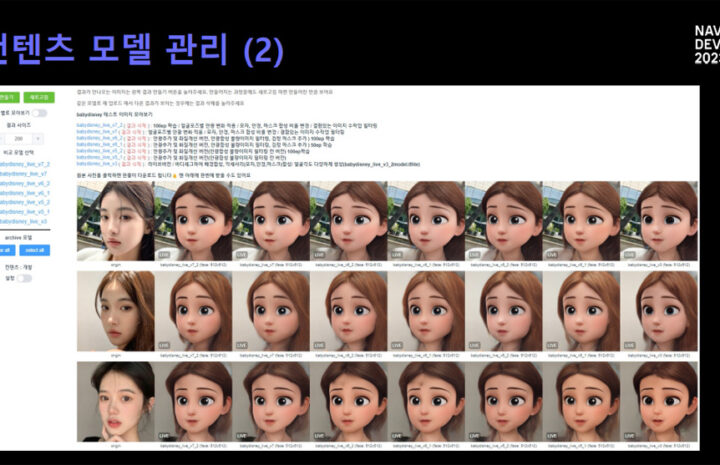This screenshot has height=465, width=720.
Task: Click LIVE badge on auburn-haired v6_2 result
Action: point(319,345)
